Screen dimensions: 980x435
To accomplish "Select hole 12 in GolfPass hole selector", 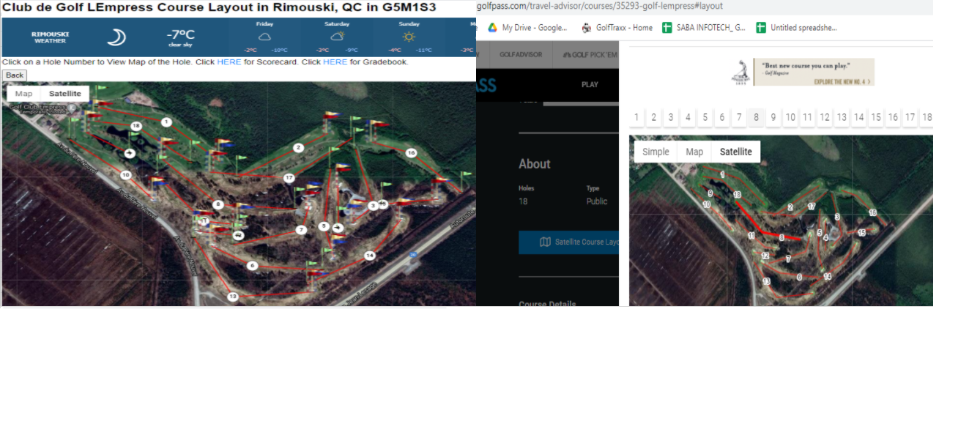I will tap(825, 117).
